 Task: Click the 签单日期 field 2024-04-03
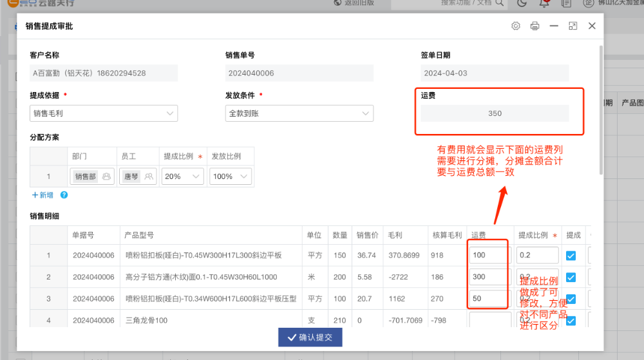pyautogui.click(x=495, y=73)
